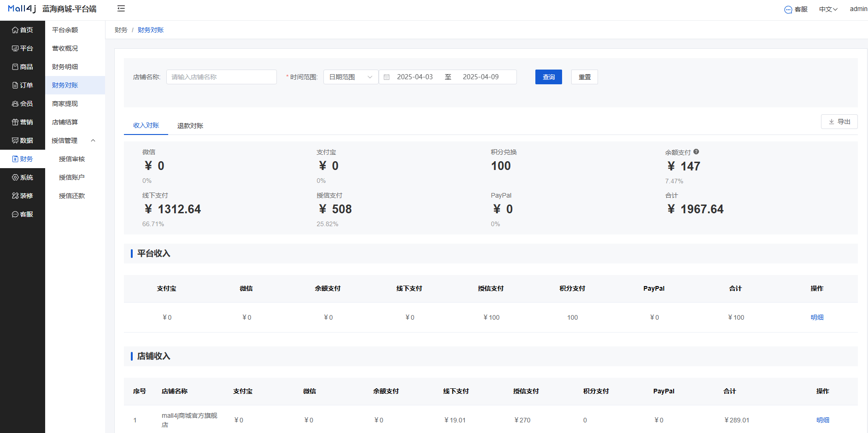Select 授信账户 submenu item

[x=75, y=177]
